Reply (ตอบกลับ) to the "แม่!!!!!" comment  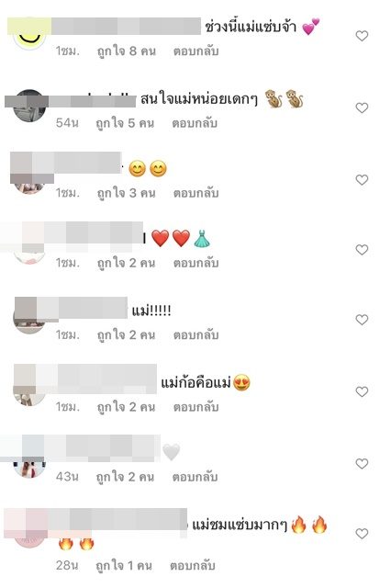195,335
